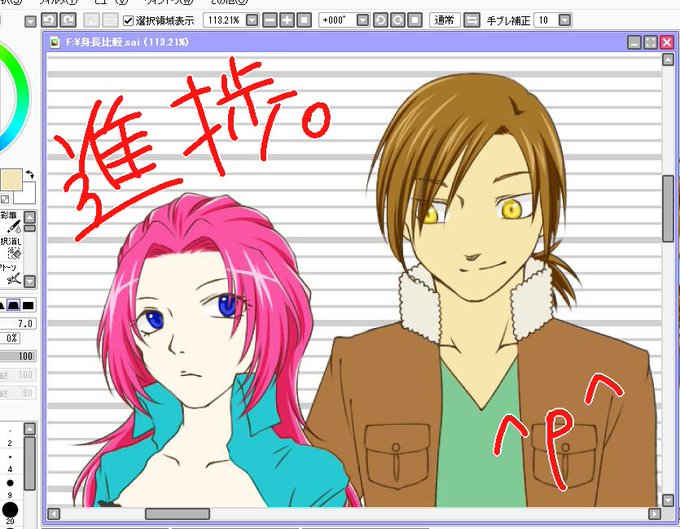The width and height of the screenshot is (680, 529).
Task: Click the document icon in canvas title bar
Action: (x=55, y=42)
